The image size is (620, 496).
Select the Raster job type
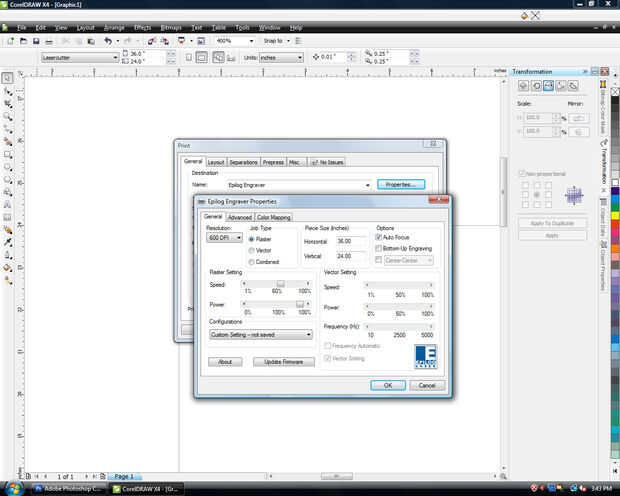click(251, 239)
